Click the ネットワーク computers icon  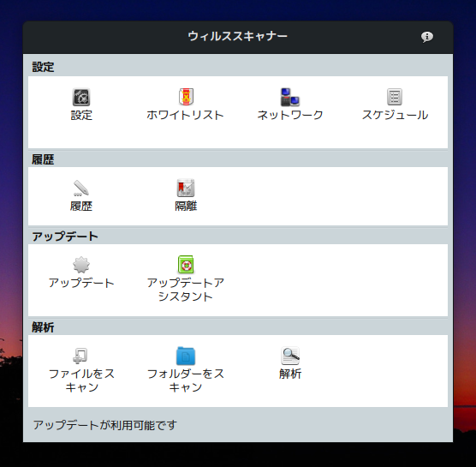(290, 97)
